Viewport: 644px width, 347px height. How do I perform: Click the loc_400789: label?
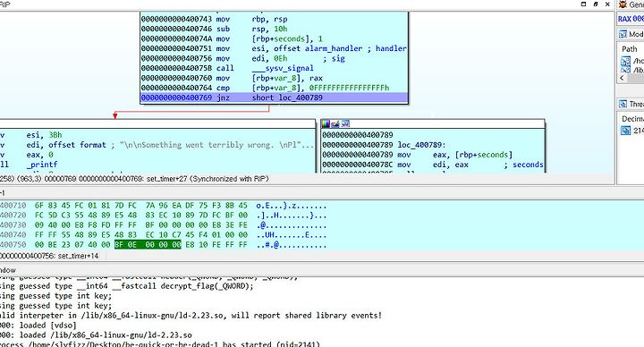(x=421, y=145)
